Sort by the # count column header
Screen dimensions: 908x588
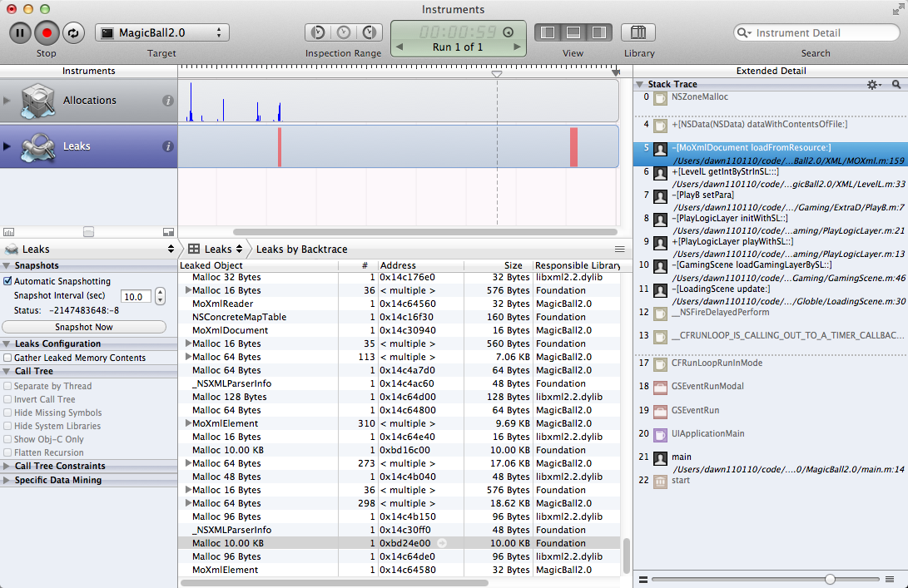pos(358,265)
